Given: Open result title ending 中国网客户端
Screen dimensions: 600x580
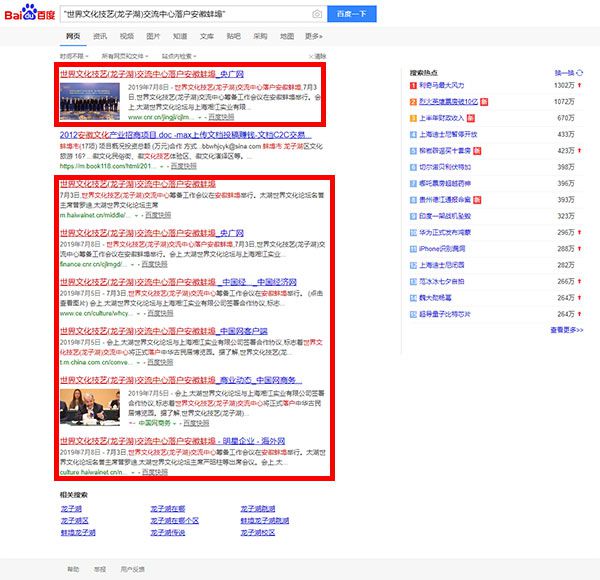Looking at the screenshot, I should [x=163, y=331].
